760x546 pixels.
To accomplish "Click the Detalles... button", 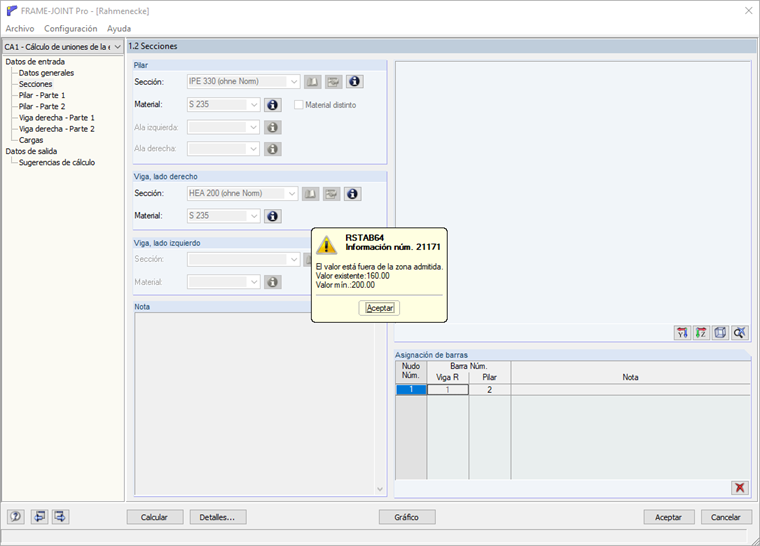I will (218, 517).
